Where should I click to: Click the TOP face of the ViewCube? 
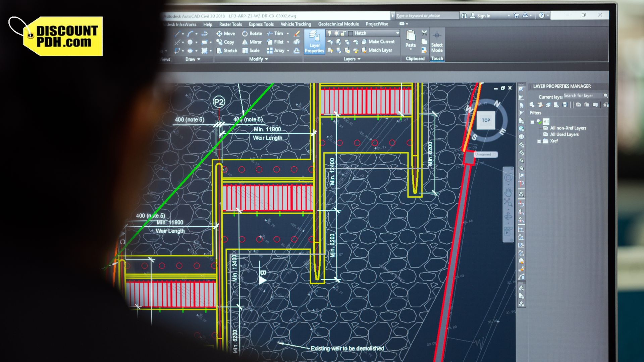[x=486, y=120]
